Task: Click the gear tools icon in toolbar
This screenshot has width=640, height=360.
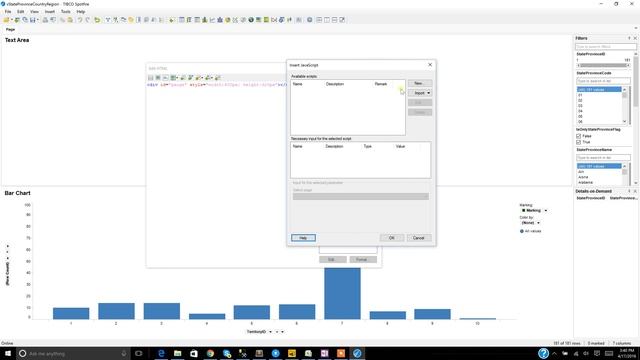Action: tap(309, 20)
